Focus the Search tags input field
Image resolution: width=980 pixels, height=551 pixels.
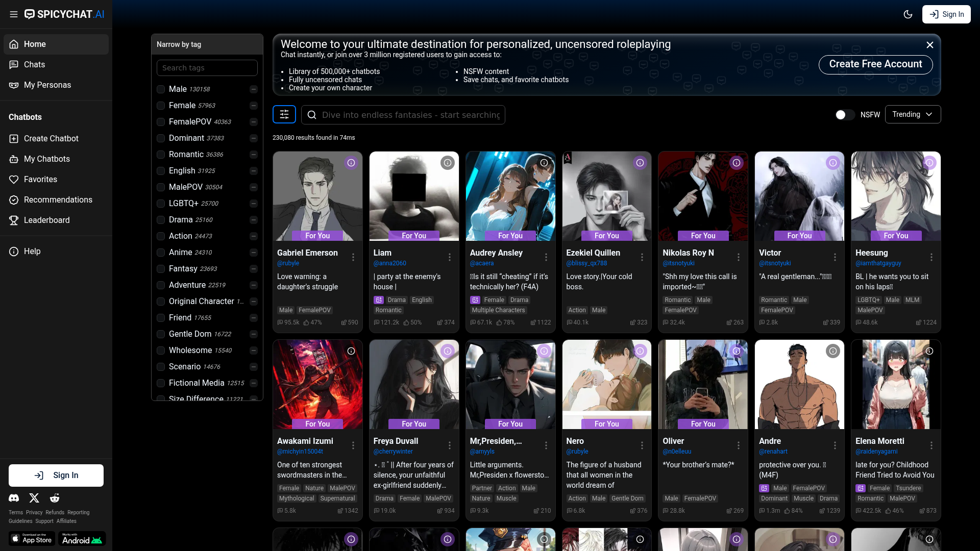point(207,68)
